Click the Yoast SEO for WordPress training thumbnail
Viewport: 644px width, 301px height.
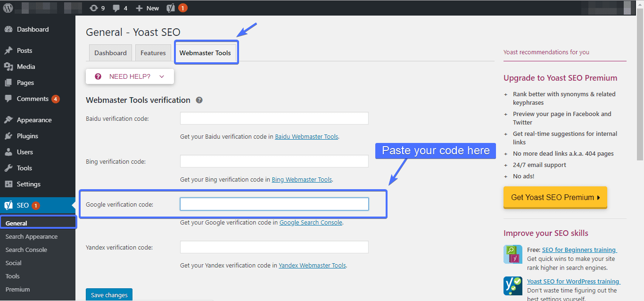[x=513, y=286]
